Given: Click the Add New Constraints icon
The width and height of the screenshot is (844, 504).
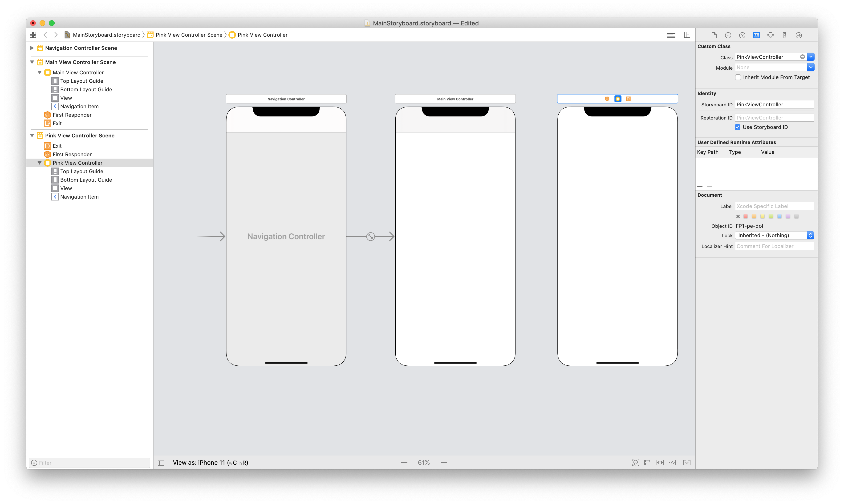Looking at the screenshot, I should coord(660,462).
